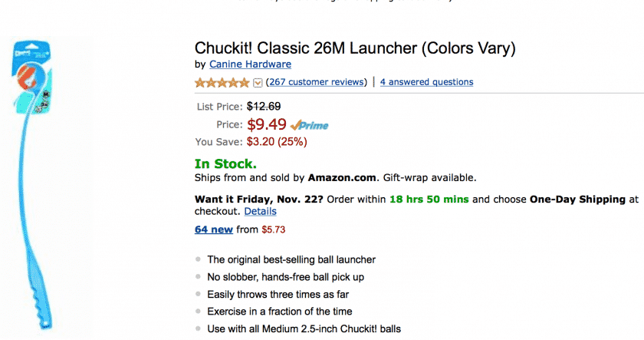This screenshot has height=340, width=644.
Task: Click the Prime logo beside the price
Action: tap(309, 125)
